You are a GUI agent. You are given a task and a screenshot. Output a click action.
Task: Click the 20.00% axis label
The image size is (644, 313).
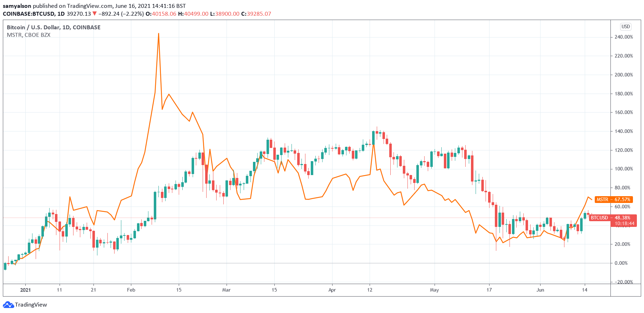click(x=623, y=244)
